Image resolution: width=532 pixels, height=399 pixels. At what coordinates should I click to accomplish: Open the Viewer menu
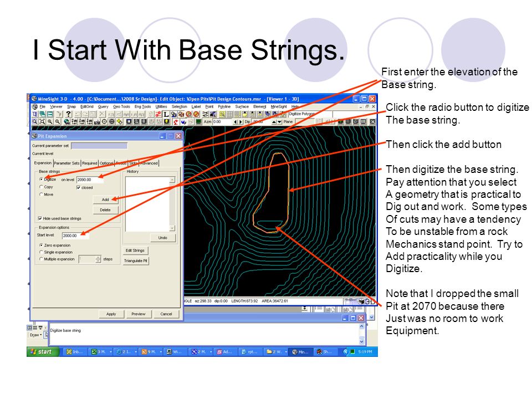[x=56, y=106]
